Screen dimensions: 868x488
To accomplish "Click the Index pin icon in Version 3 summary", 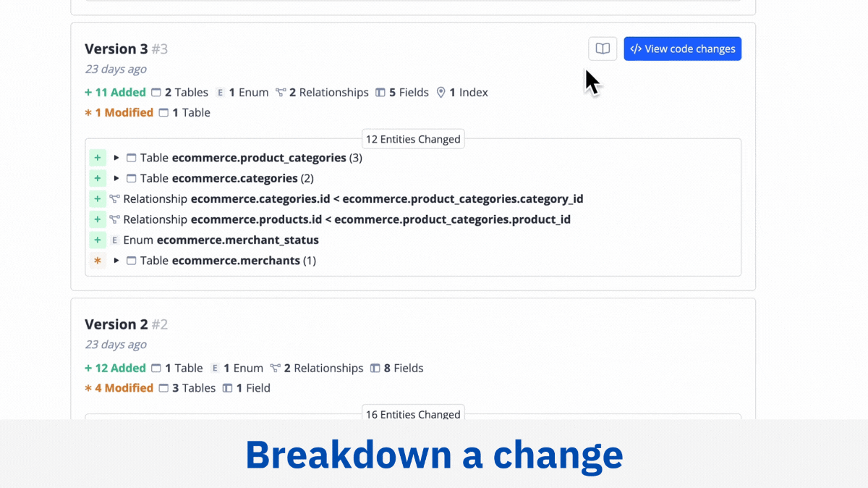I will click(441, 93).
